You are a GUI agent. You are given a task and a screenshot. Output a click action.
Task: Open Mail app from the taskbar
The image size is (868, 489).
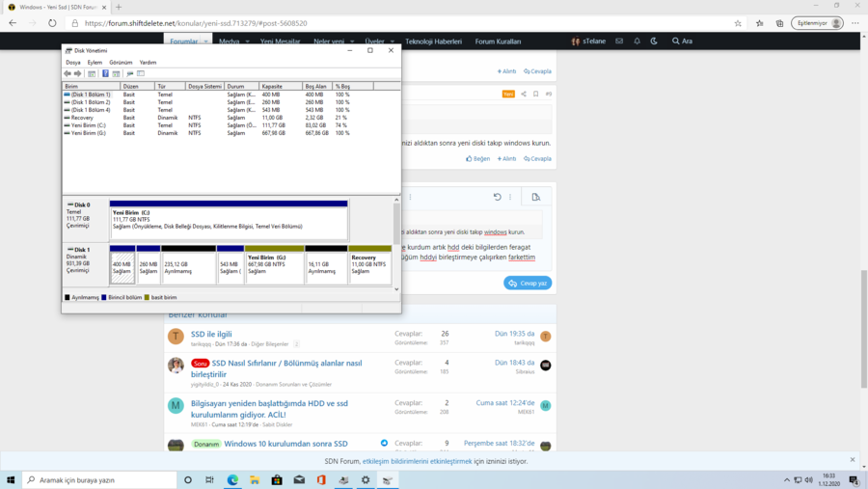click(299, 479)
